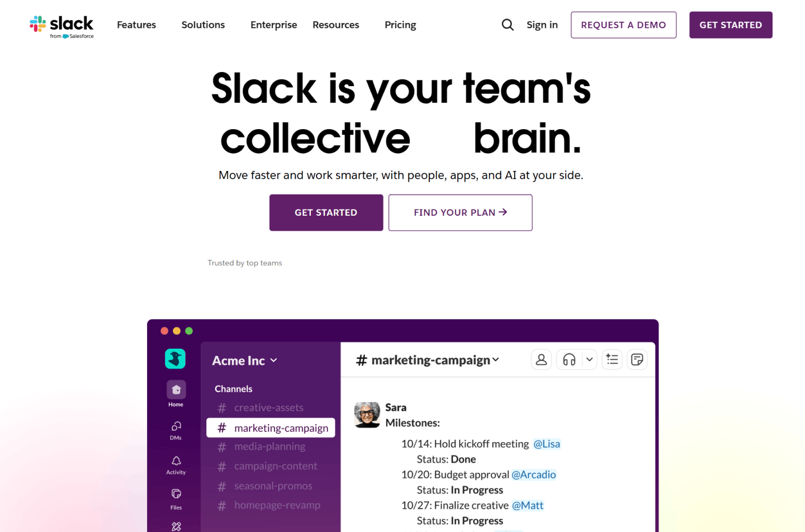Open the Solutions menu
This screenshot has height=532, width=805.
pyautogui.click(x=203, y=25)
